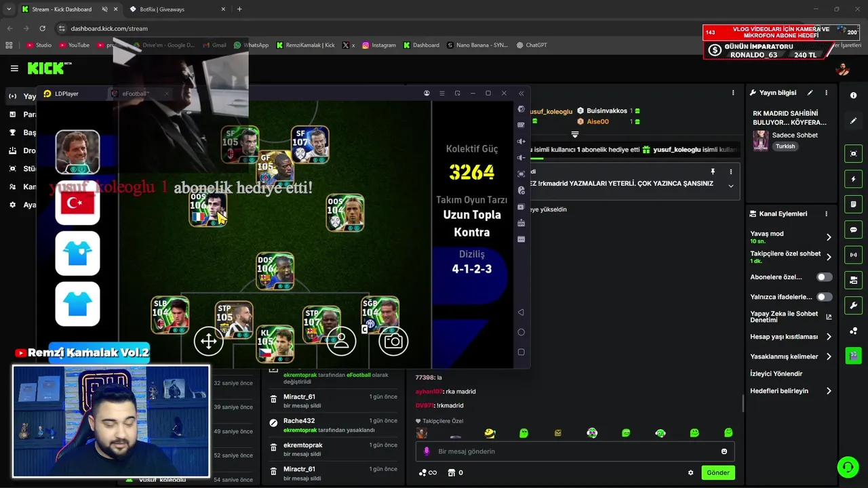Click the Sadece Sohbet category thumbnail
868x488 pixels.
[x=761, y=140]
